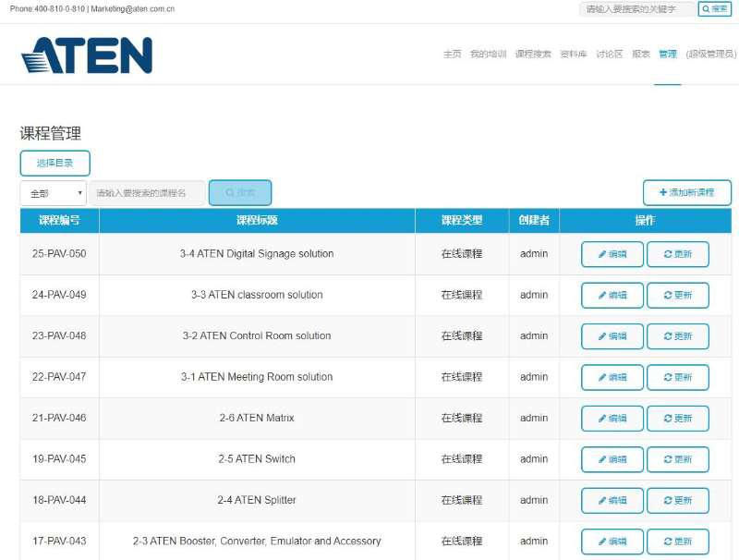Expand the 全部 category dropdown
This screenshot has height=560, width=739.
pos(54,193)
